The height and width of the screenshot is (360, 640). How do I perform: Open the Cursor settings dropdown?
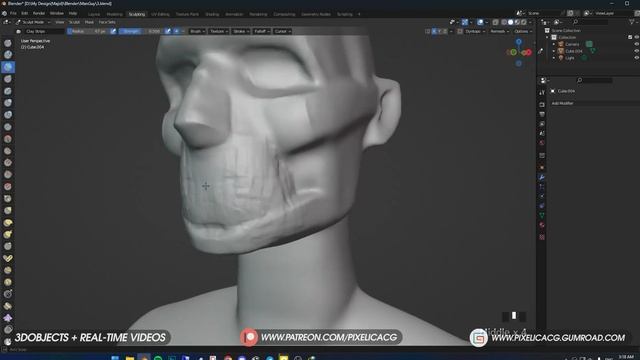(x=282, y=31)
